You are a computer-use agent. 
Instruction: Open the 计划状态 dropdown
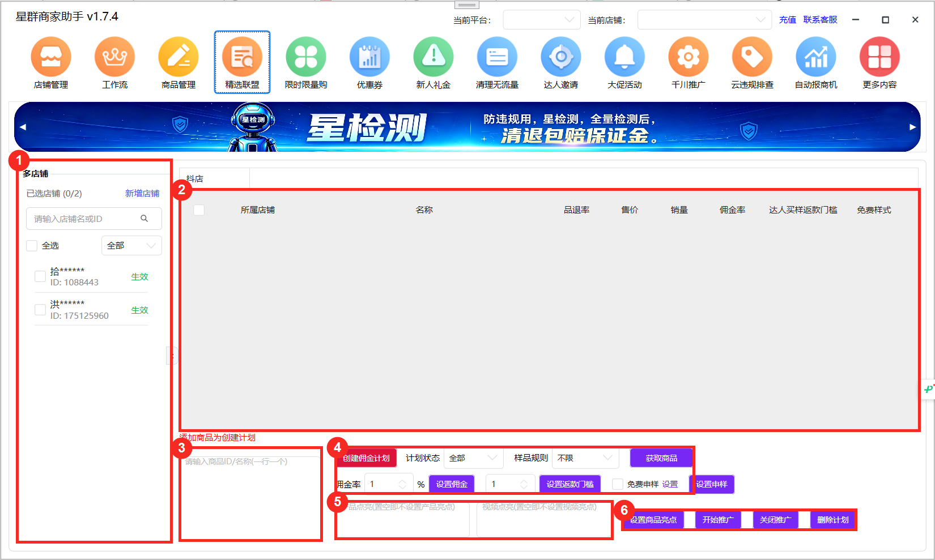coord(474,458)
